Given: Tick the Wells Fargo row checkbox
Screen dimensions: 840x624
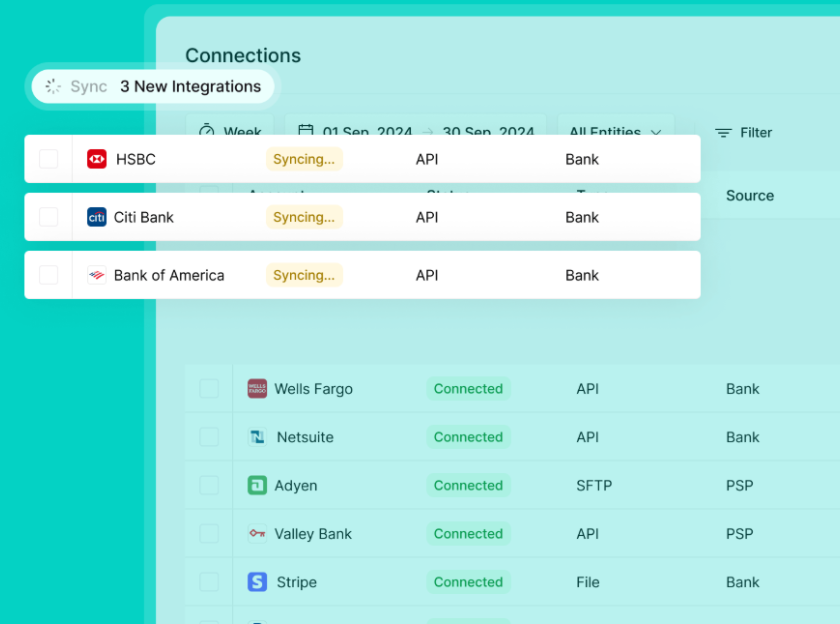Looking at the screenshot, I should [x=209, y=389].
